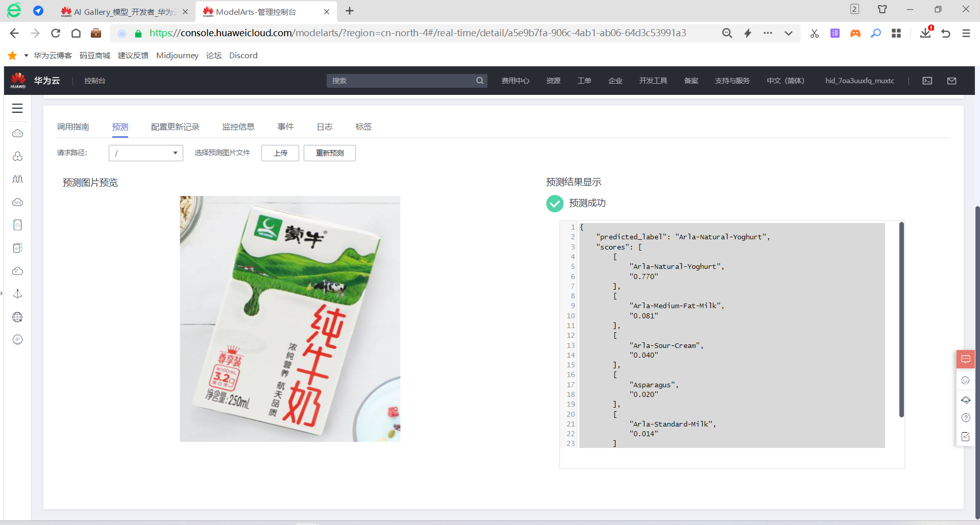Click the zoom magnifier icon in address bar

(x=727, y=33)
